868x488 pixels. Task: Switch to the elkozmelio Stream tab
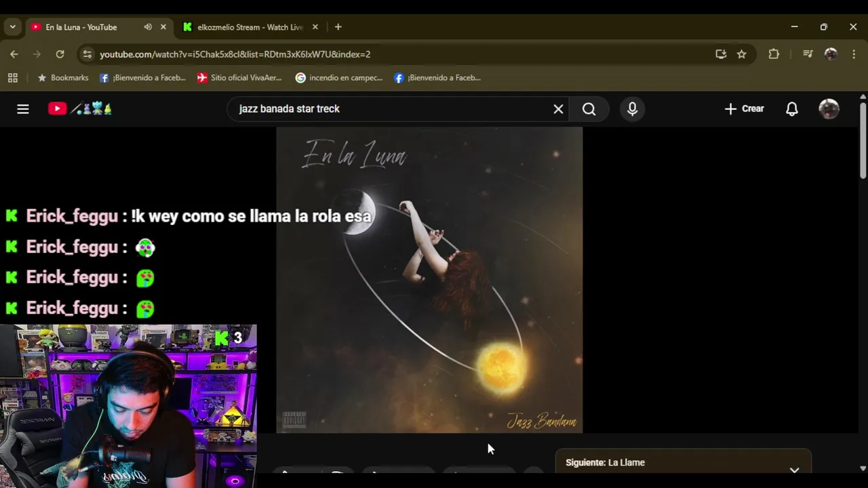[250, 27]
